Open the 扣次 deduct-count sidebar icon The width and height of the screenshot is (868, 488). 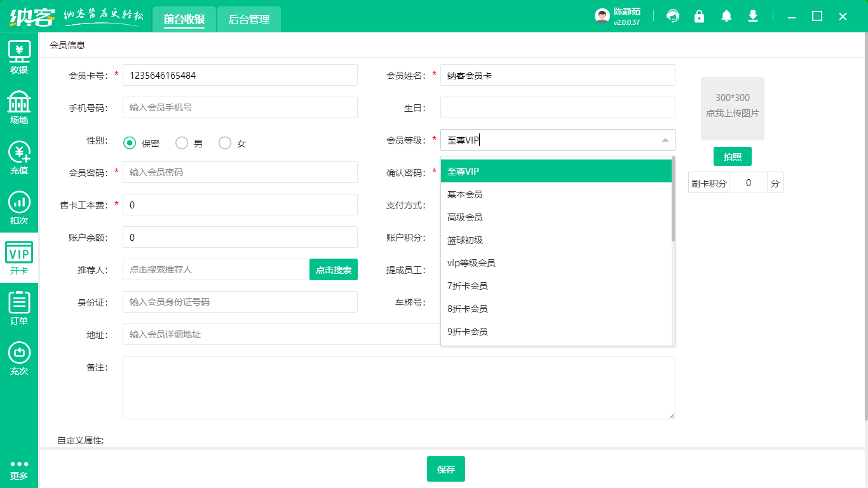[19, 208]
